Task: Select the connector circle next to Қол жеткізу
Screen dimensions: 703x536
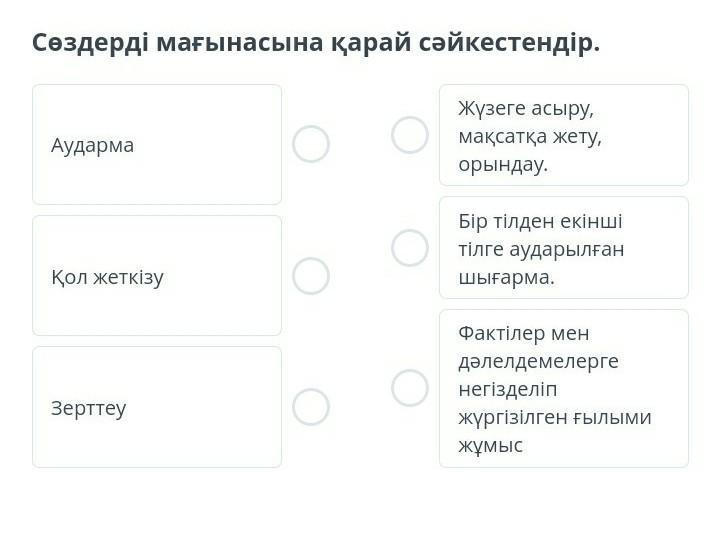Action: (x=311, y=276)
